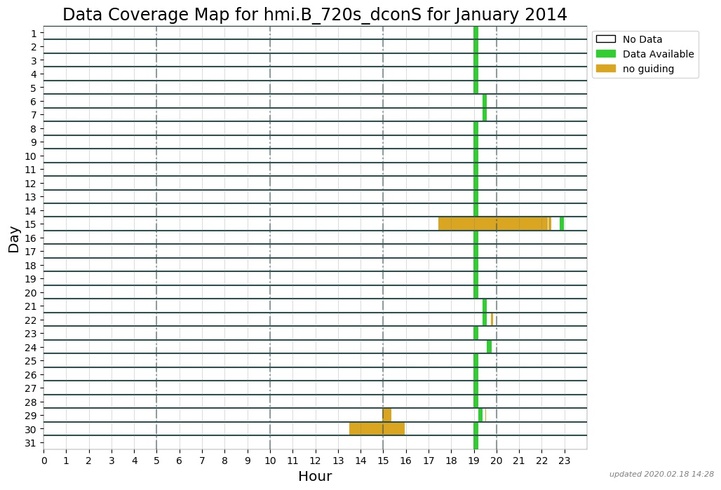Click the hour 10 x-axis tick label
This screenshot has width=721, height=490.
click(270, 459)
